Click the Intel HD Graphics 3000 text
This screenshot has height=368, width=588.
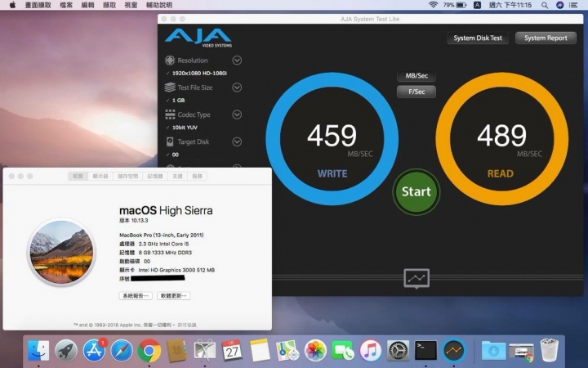click(x=176, y=270)
